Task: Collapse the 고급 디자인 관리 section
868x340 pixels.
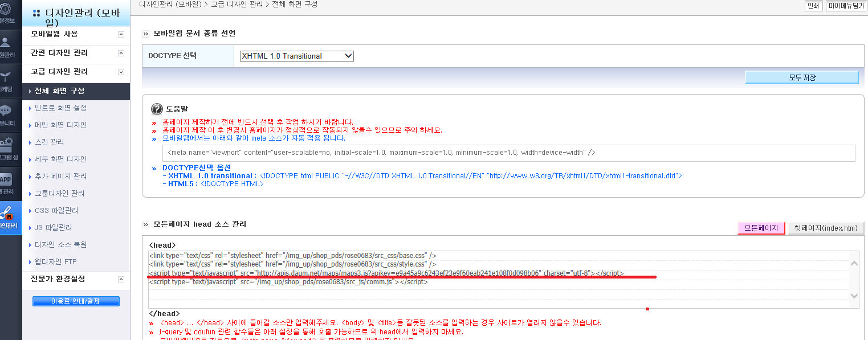Action: click(121, 72)
